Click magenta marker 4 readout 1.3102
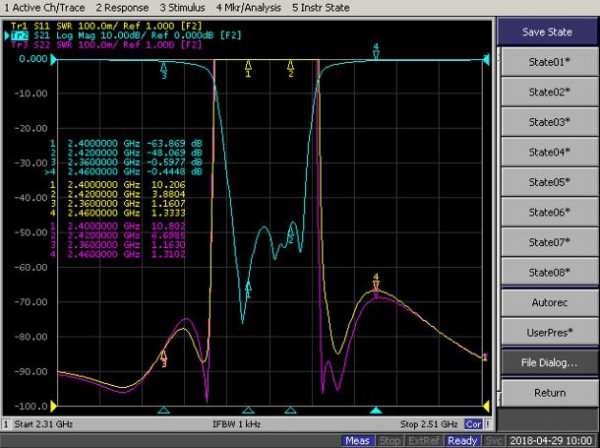Screen dimensions: 600x448 (168, 254)
